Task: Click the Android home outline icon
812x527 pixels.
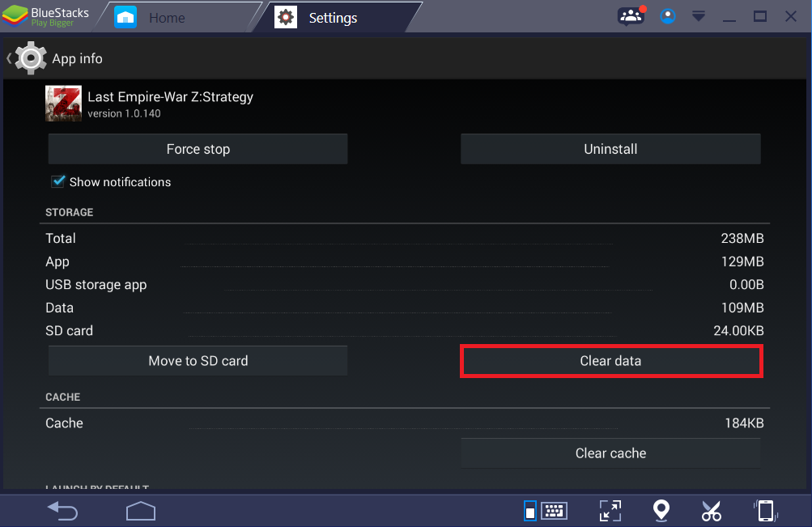Action: [x=141, y=511]
